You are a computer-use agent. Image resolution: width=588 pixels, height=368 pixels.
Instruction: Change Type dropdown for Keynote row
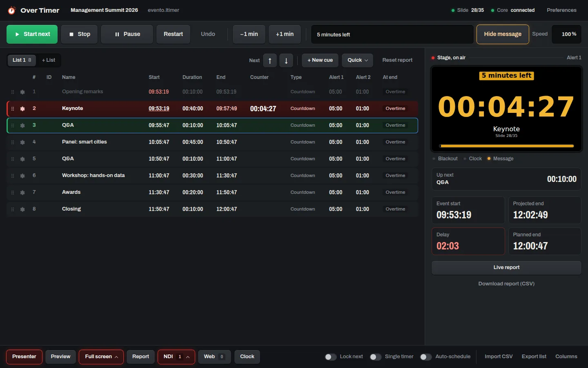pos(303,109)
